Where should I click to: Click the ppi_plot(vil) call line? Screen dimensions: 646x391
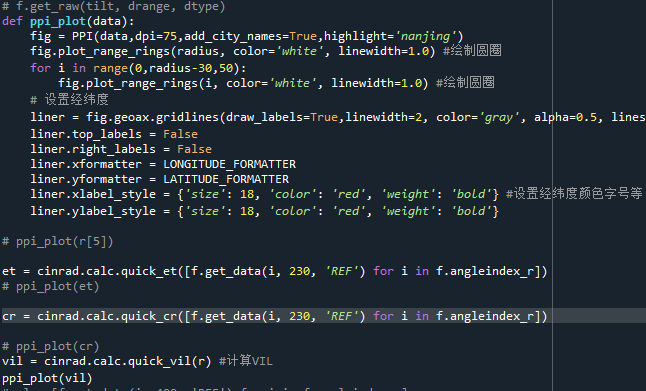click(x=47, y=378)
